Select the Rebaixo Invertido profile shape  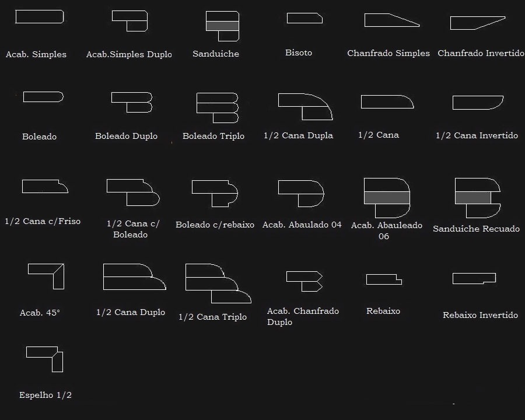coord(474,278)
